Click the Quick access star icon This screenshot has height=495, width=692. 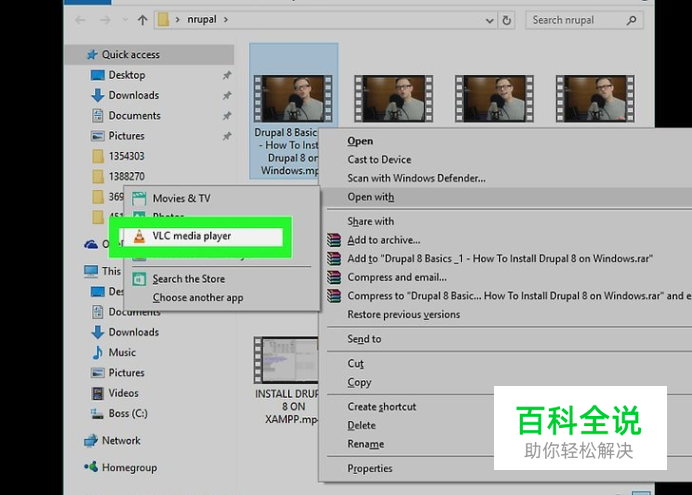coord(92,55)
